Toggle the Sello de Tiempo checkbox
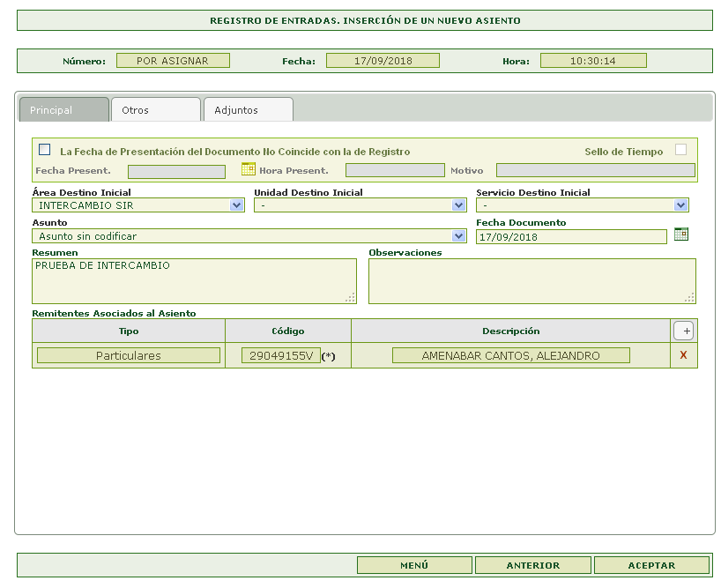Image resolution: width=721 pixels, height=588 pixels. 681,149
